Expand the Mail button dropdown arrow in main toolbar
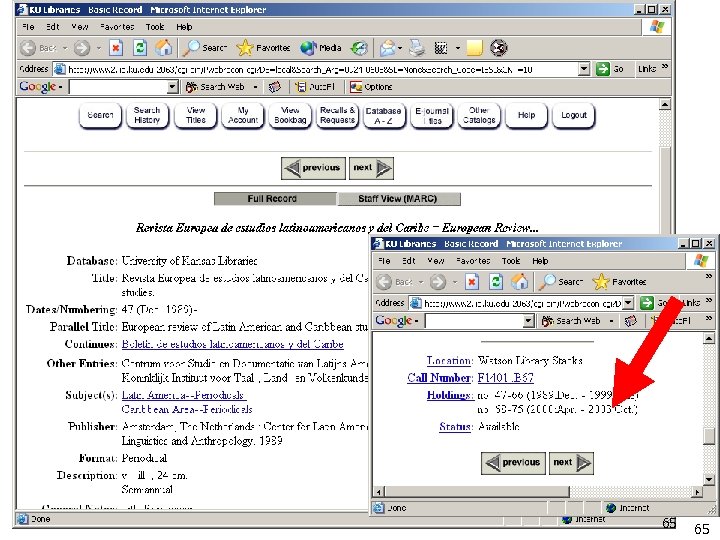720x540 pixels. tap(400, 48)
